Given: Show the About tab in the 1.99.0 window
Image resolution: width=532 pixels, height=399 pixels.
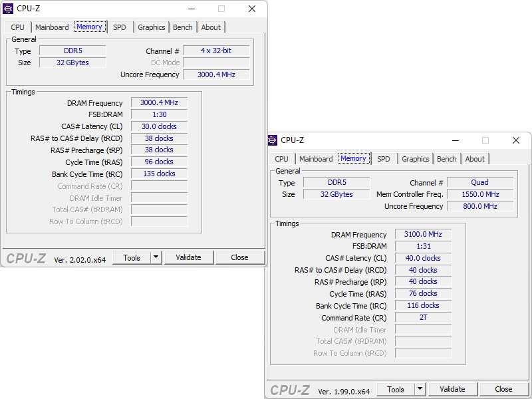Looking at the screenshot, I should 475,159.
